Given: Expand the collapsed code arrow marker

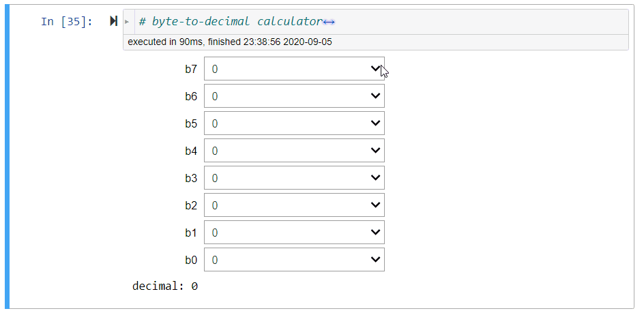Looking at the screenshot, I should click(329, 22).
